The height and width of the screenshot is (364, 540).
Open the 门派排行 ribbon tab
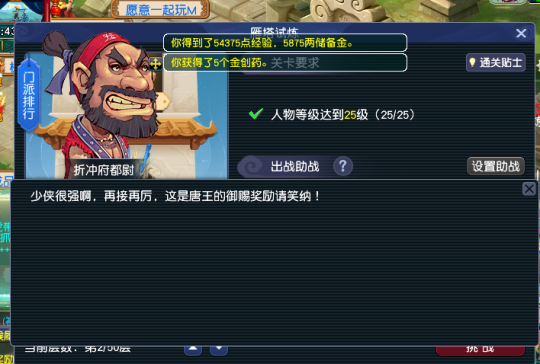29,94
